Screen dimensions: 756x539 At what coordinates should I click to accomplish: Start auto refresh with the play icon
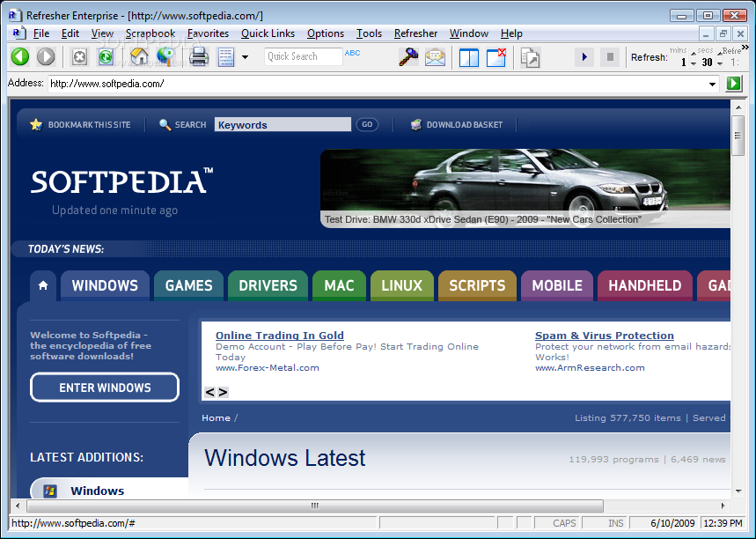coord(584,57)
